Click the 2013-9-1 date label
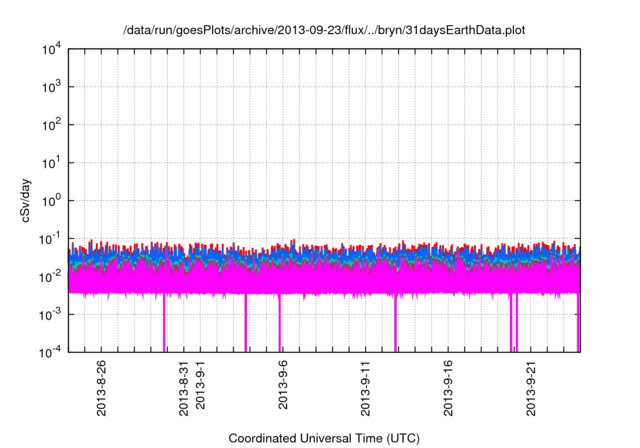This screenshot has height=448, width=640. click(x=200, y=385)
